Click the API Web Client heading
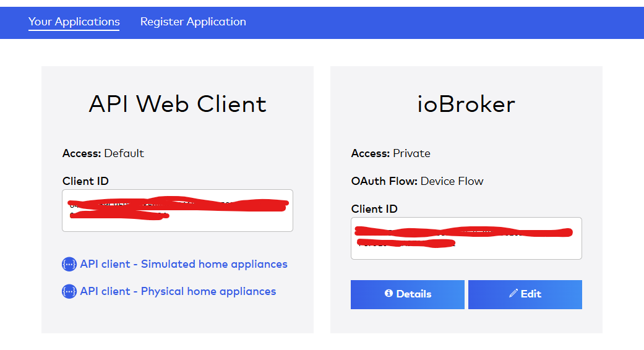This screenshot has height=350, width=644. tap(178, 104)
